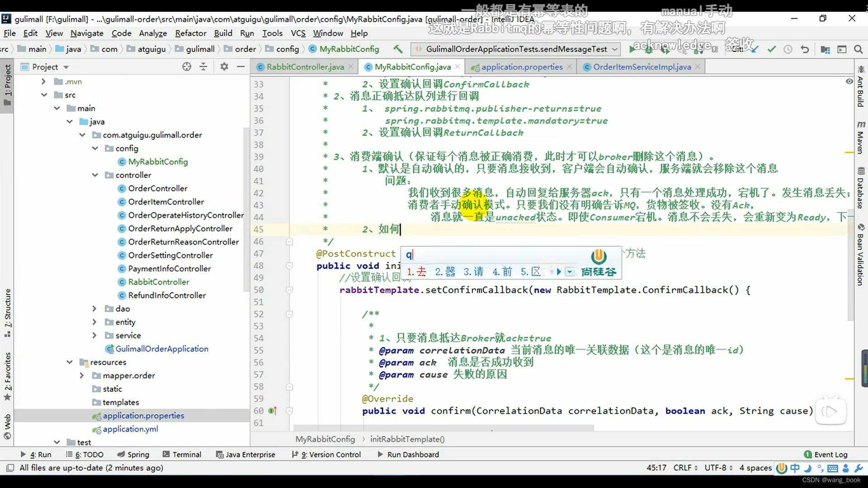Open the CRLF line separator selector
868x488 pixels.
coord(685,468)
